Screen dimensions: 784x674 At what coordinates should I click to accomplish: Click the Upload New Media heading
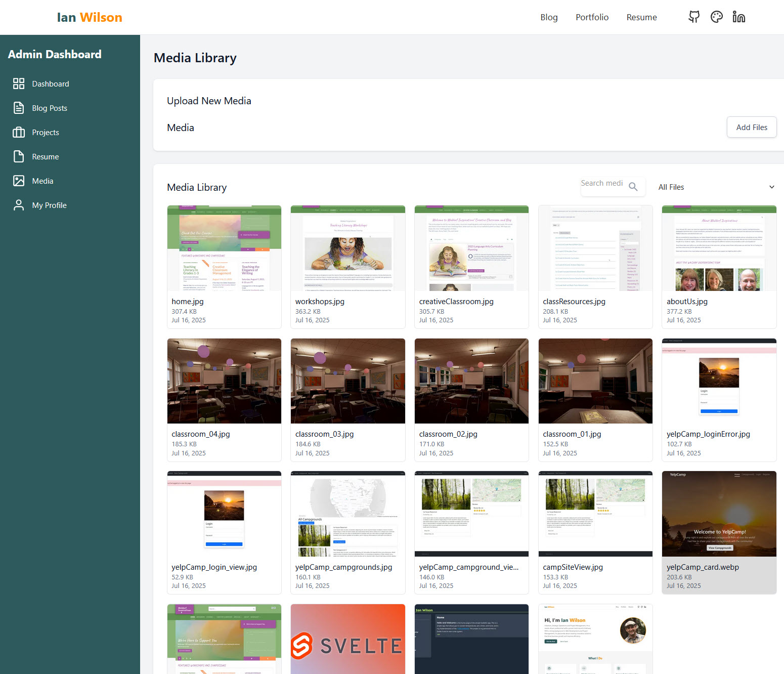pyautogui.click(x=209, y=101)
